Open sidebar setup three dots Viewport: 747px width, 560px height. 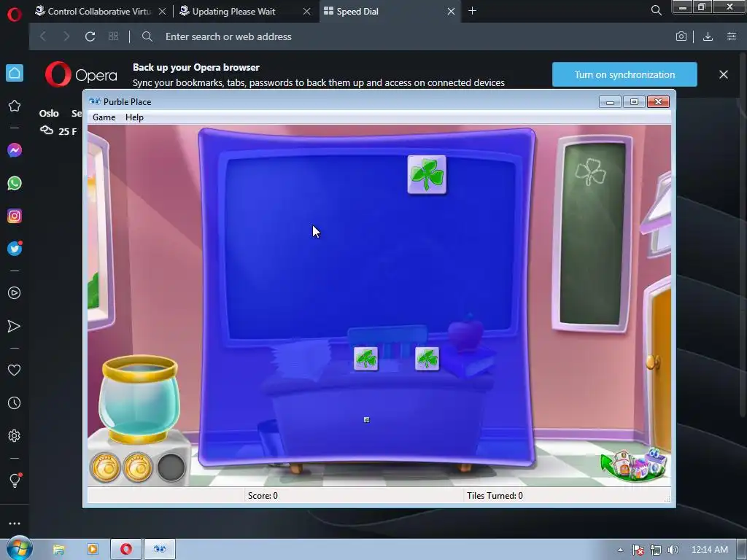pos(15,524)
